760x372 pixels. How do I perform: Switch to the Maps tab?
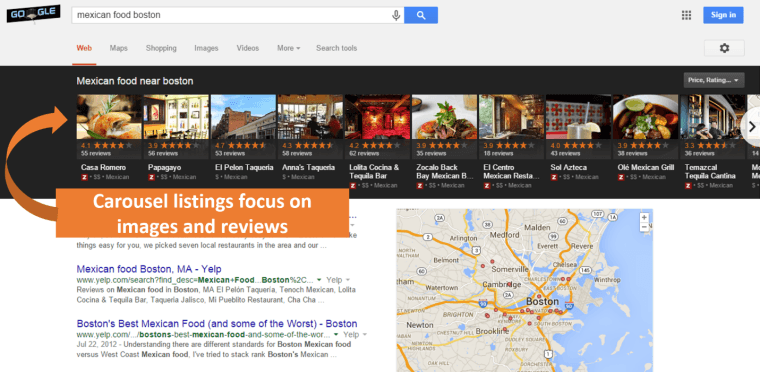118,48
